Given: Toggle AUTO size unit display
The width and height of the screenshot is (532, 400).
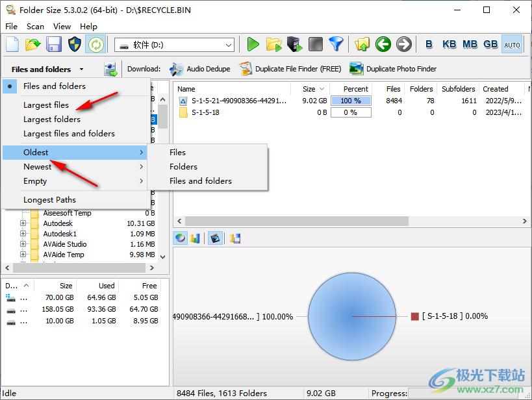Looking at the screenshot, I should point(512,44).
